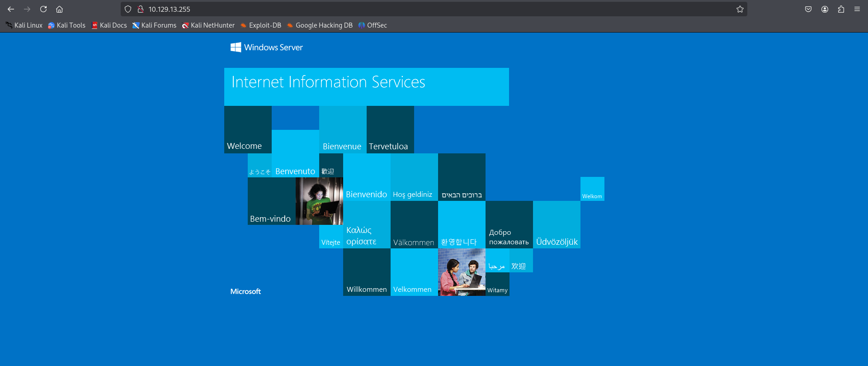Go to the browser Home page
The image size is (868, 366).
point(59,9)
